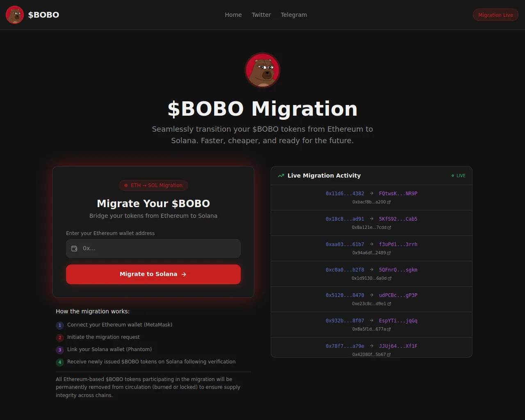Open transaction hash 0x8a5f1d...677a
525x420 pixels.
coord(369,329)
